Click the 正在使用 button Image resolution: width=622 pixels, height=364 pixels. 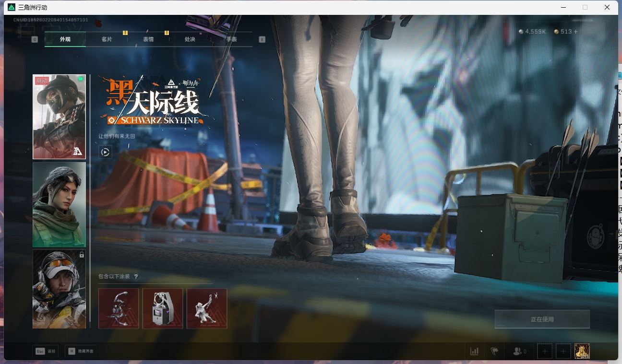[542, 319]
